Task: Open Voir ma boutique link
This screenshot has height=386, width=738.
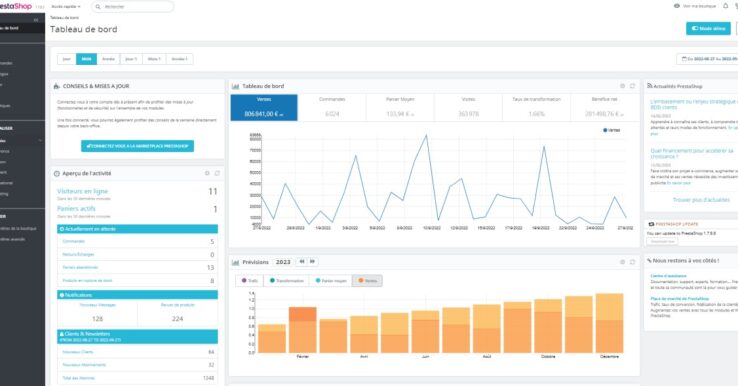Action: click(699, 6)
